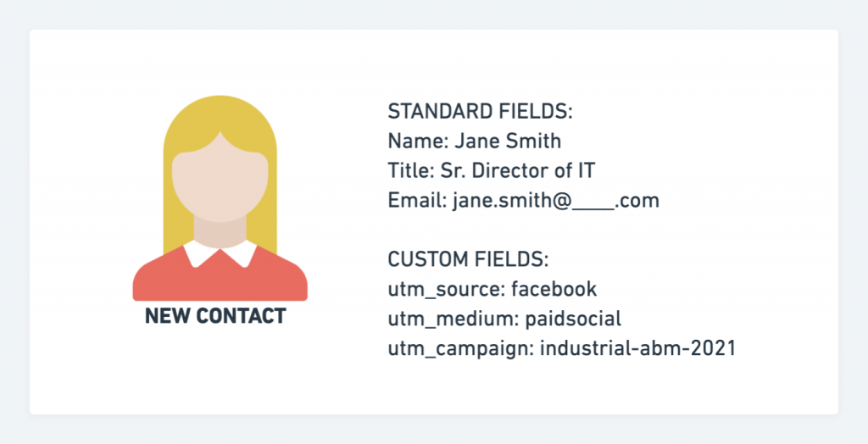Click the utm_source: facebook line

click(492, 289)
